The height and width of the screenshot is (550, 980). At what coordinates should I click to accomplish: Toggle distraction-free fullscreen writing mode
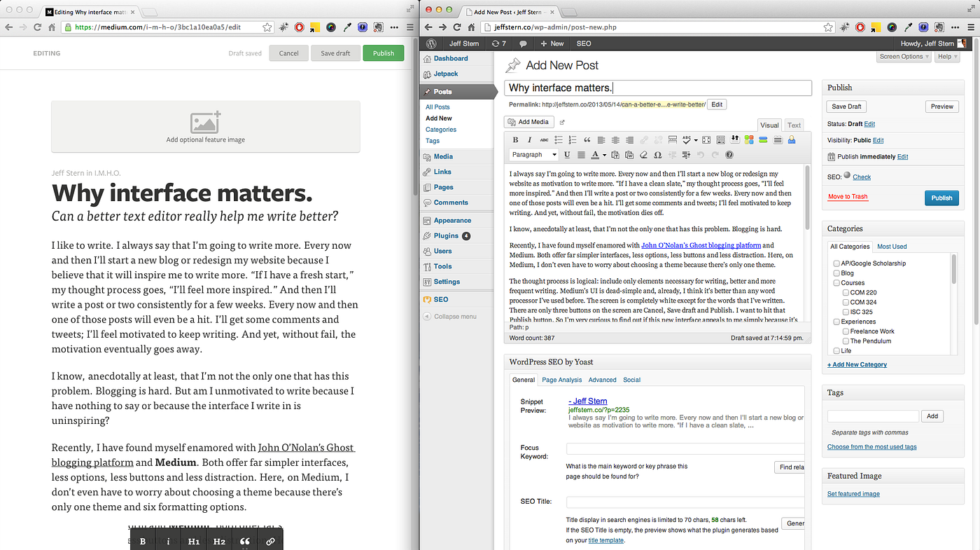[706, 139]
